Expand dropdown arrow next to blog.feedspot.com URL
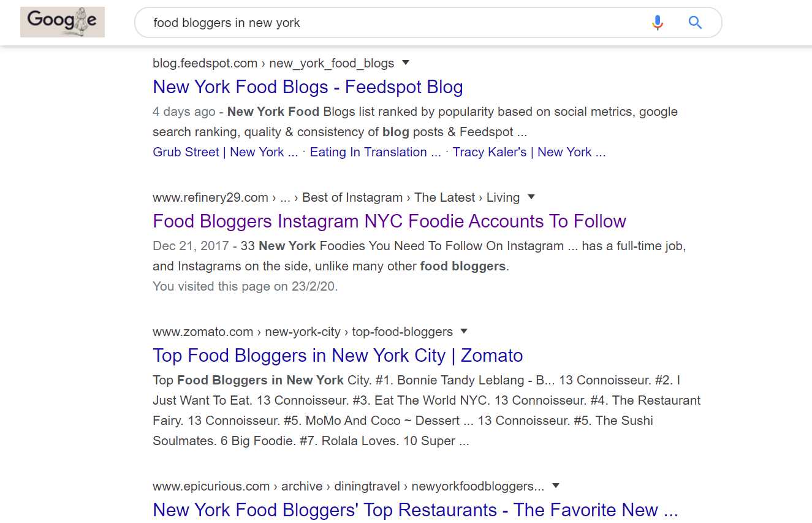 click(x=406, y=63)
